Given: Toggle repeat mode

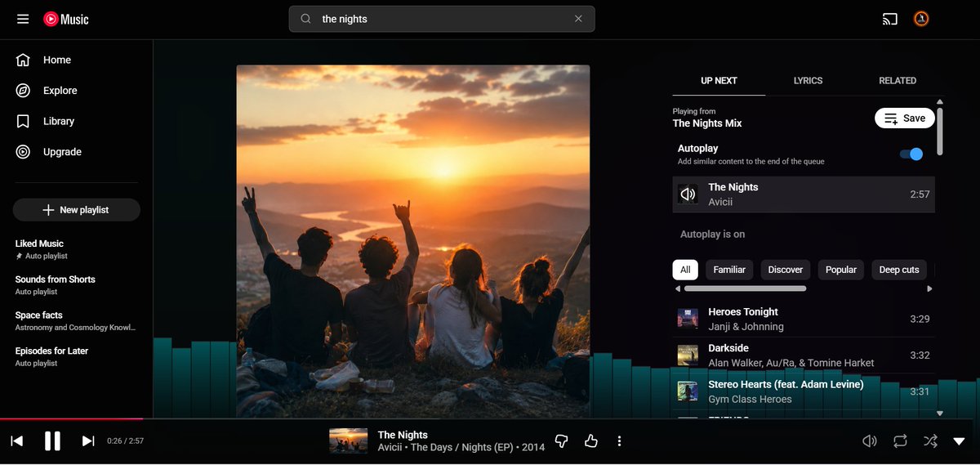Looking at the screenshot, I should coord(900,441).
